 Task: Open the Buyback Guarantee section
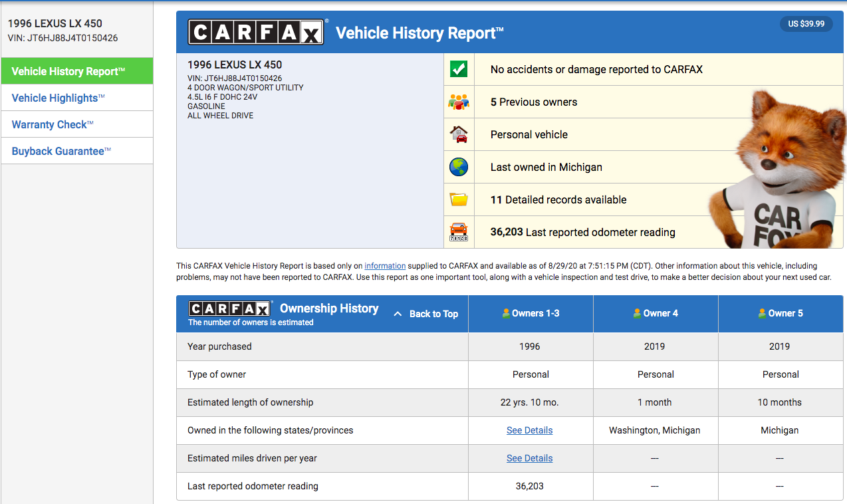[x=77, y=151]
